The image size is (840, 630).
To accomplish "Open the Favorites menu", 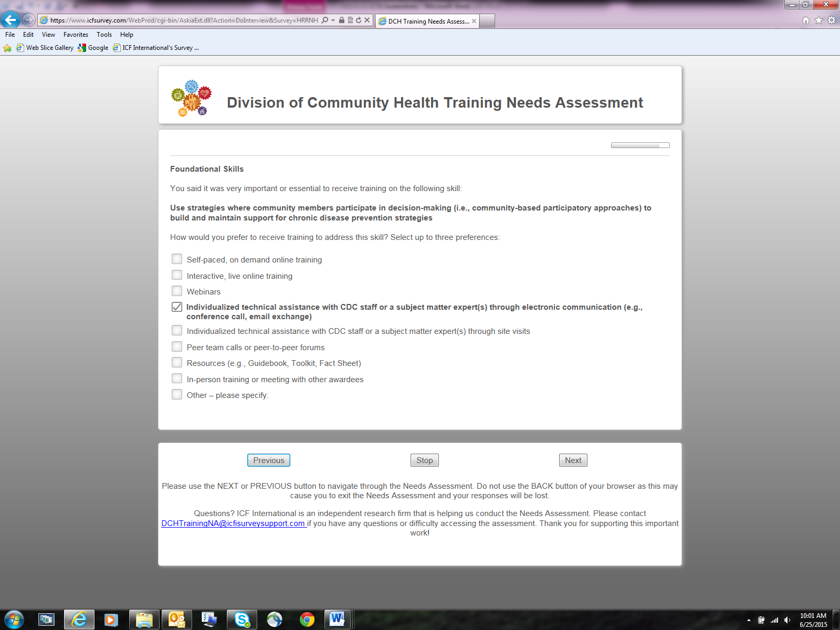I will coord(76,35).
